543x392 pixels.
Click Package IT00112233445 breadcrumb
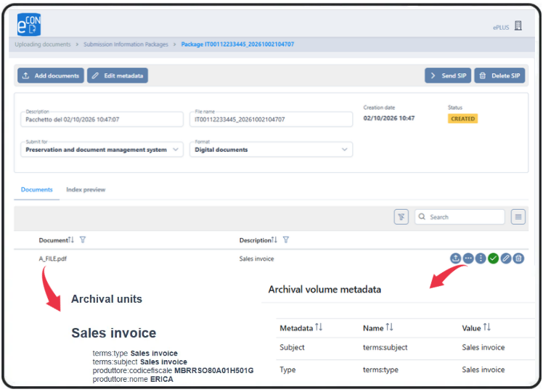(x=237, y=44)
